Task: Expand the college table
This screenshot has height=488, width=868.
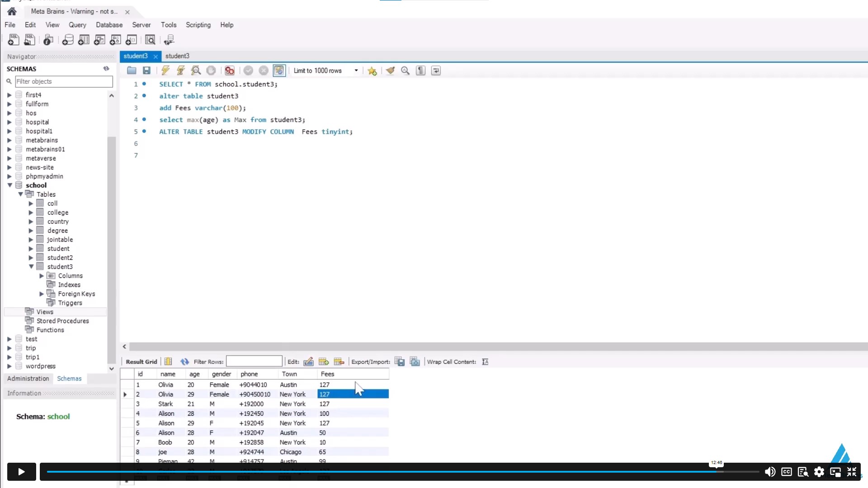Action: (x=31, y=212)
